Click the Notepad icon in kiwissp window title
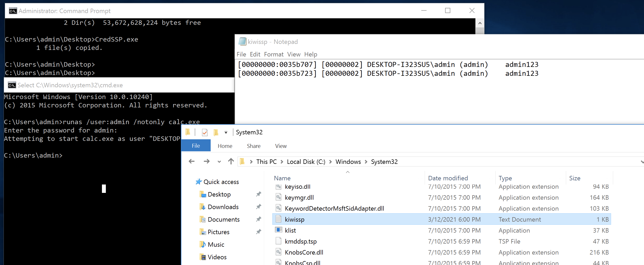Screen dimensions: 644x265 click(x=242, y=42)
